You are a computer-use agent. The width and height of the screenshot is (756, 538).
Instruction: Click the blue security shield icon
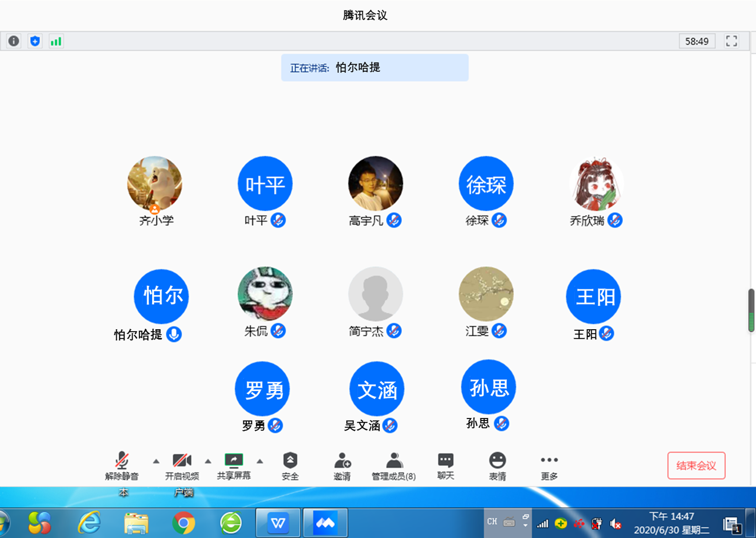point(35,41)
